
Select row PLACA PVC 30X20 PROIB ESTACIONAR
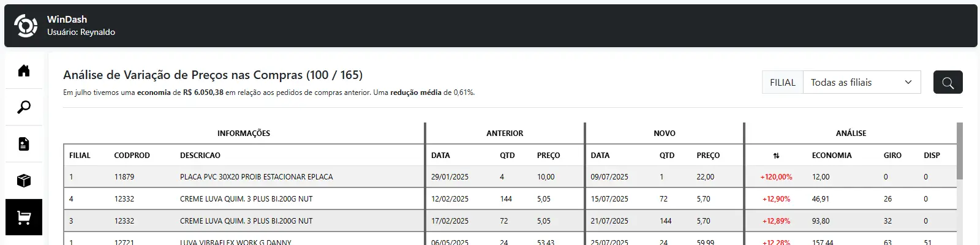[256, 177]
